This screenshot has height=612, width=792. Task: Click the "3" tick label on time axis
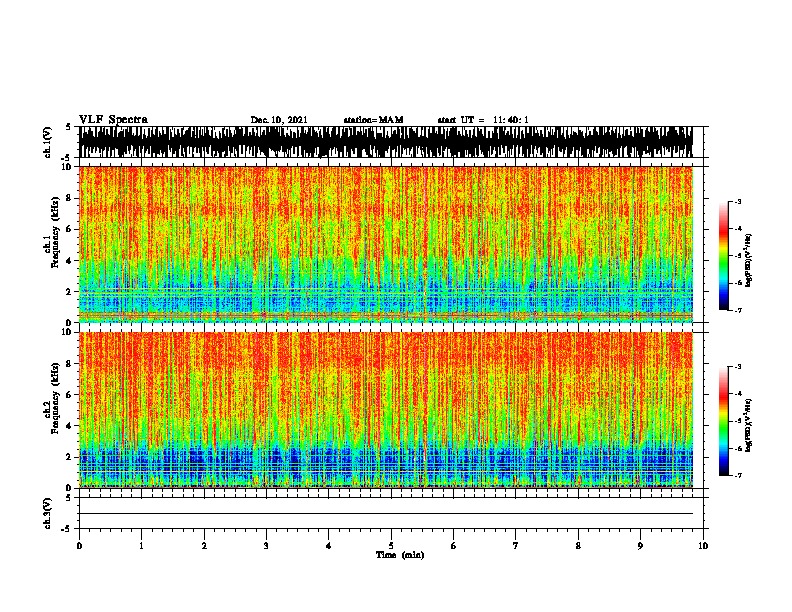266,546
